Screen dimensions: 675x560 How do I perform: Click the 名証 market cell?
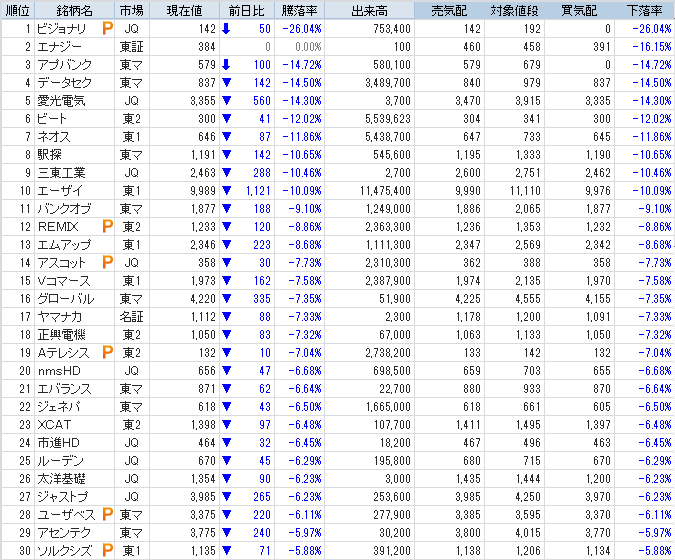coord(132,316)
